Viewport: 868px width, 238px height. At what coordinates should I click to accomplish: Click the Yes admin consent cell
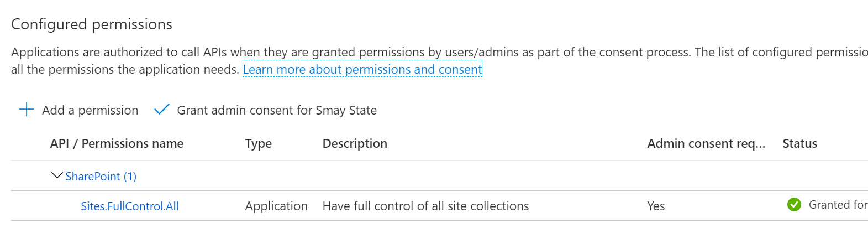(656, 206)
